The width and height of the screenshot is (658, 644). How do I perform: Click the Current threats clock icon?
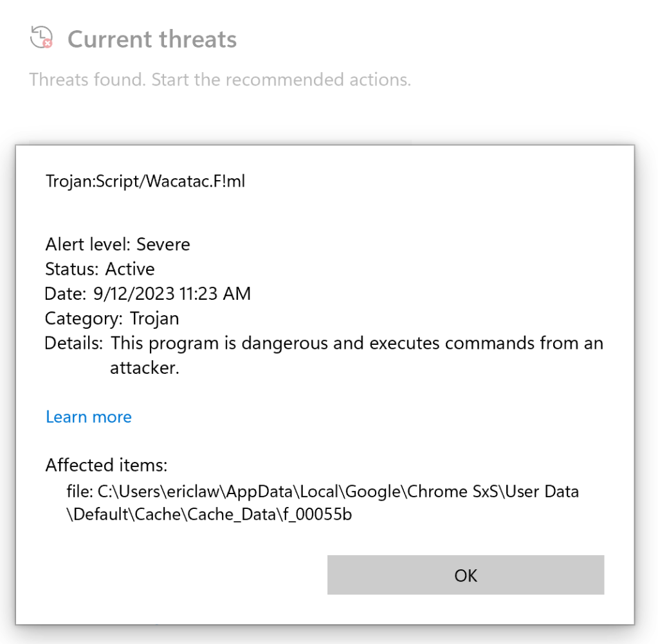tap(41, 37)
